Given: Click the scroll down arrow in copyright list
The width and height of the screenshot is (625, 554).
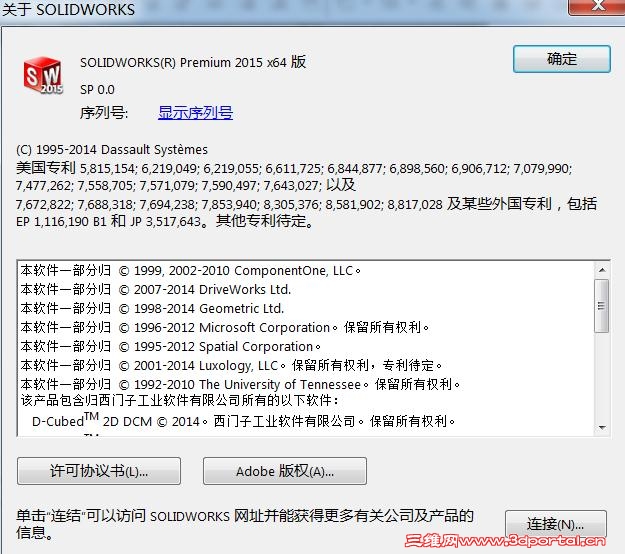Looking at the screenshot, I should [x=602, y=427].
